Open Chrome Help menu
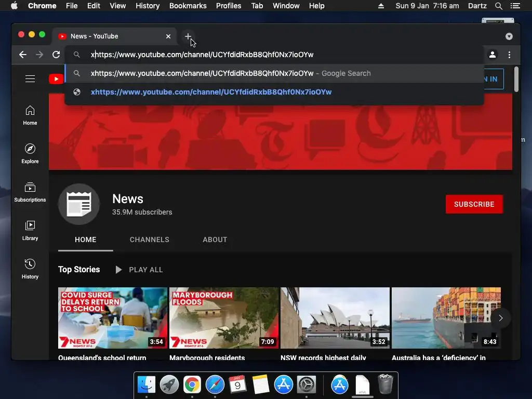This screenshot has height=399, width=532. point(316,6)
